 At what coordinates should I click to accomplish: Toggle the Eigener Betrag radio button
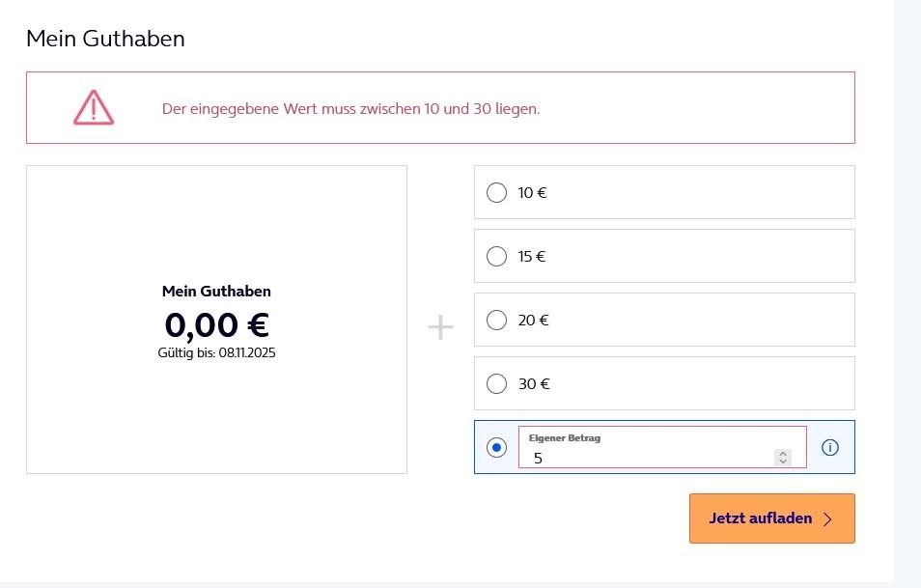click(x=496, y=447)
